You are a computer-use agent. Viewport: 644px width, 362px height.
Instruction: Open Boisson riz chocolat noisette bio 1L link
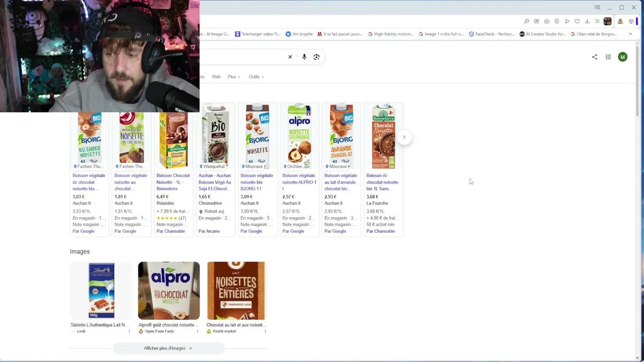[382, 182]
